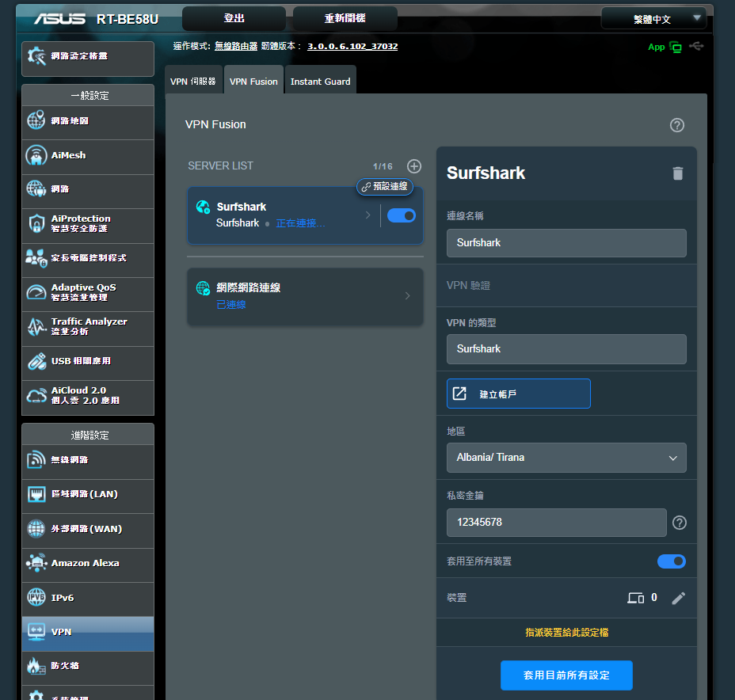The height and width of the screenshot is (700, 735).
Task: Expand the Surfshark server entry chevron
Action: (368, 215)
